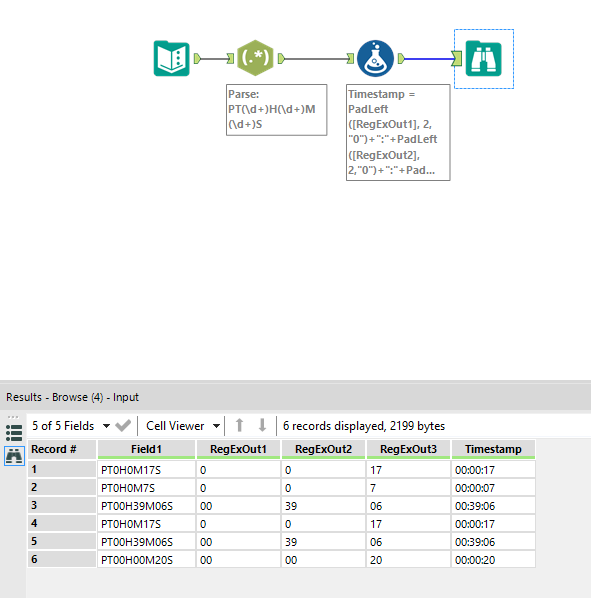Select the Formula Timestamp annotation box
591x598 pixels.
(x=398, y=132)
